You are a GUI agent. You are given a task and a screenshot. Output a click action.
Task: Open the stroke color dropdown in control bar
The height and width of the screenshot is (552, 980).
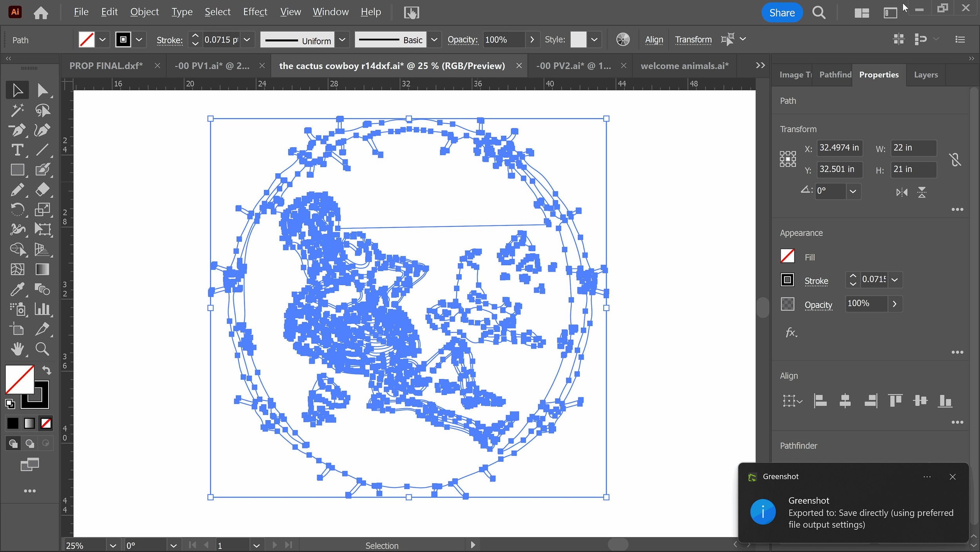pos(139,40)
